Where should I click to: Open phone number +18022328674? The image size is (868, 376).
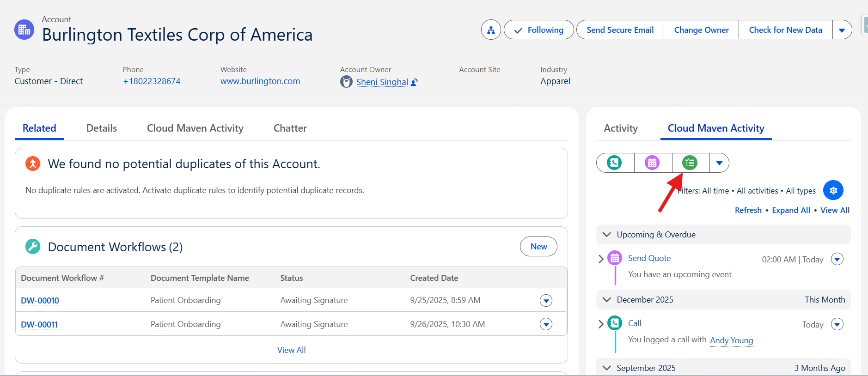click(x=152, y=81)
